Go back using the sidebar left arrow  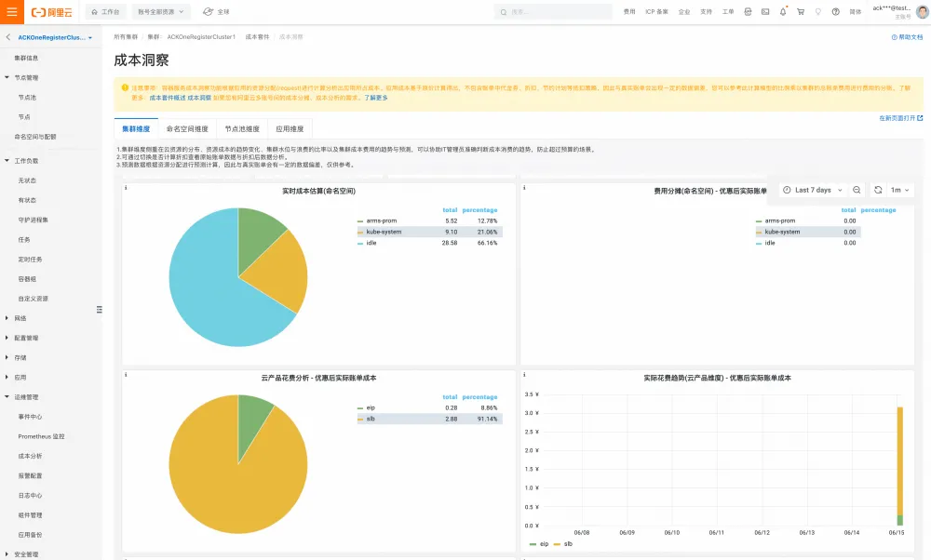click(7, 37)
